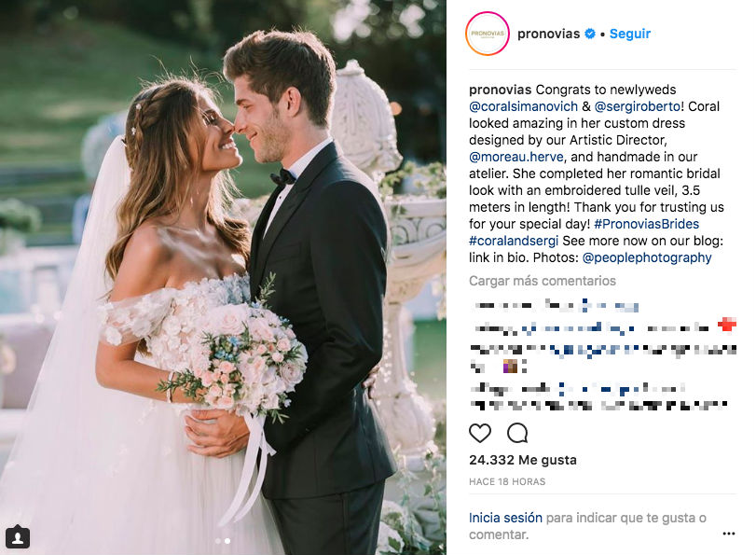
Task: Show tagged people icon on photo
Action: coord(18,536)
